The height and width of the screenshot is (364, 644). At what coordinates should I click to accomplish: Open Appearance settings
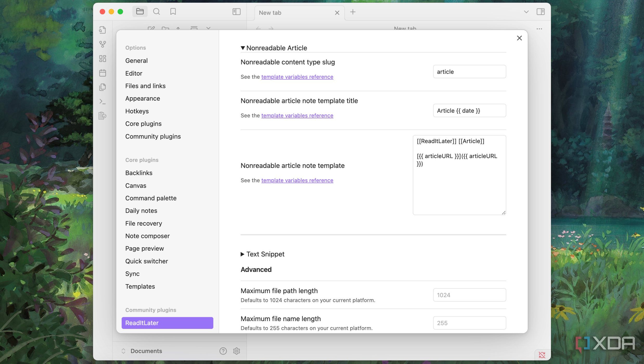143,98
